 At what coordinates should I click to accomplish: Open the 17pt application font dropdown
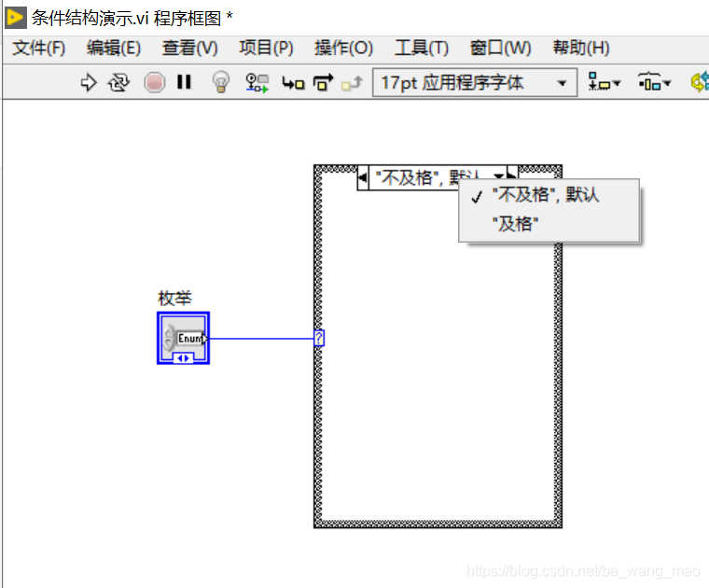point(475,83)
